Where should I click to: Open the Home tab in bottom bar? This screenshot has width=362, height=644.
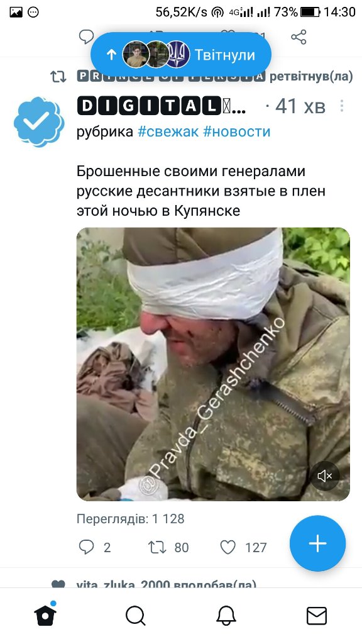point(45,615)
